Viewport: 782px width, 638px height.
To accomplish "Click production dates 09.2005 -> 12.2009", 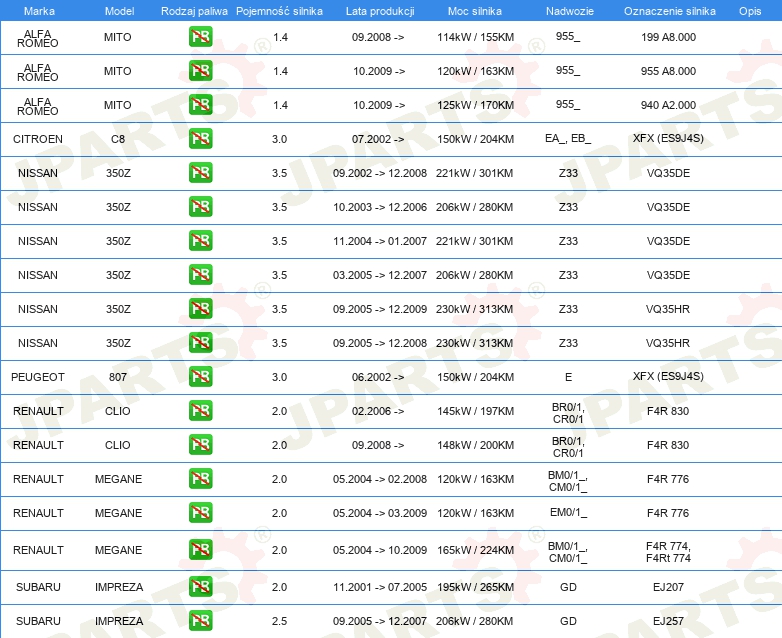I will [380, 309].
